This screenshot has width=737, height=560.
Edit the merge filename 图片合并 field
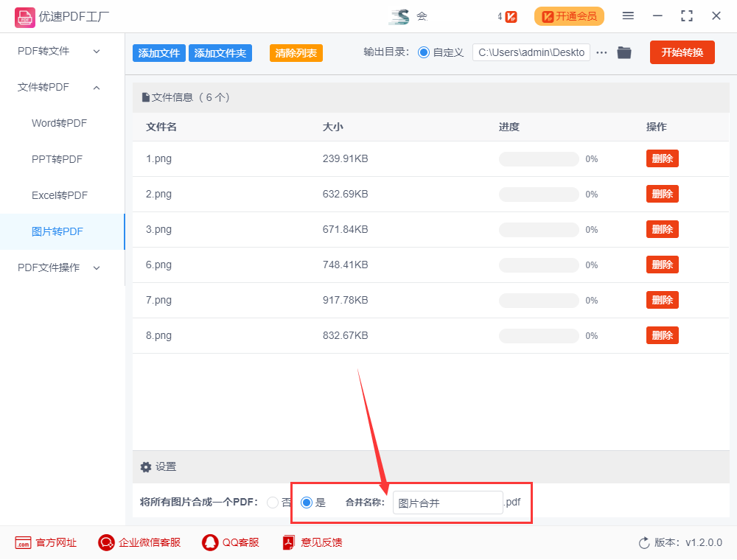coord(447,503)
